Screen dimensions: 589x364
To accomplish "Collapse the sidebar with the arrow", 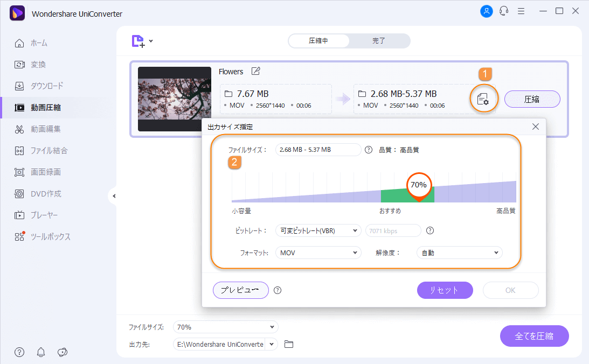I will [x=114, y=196].
